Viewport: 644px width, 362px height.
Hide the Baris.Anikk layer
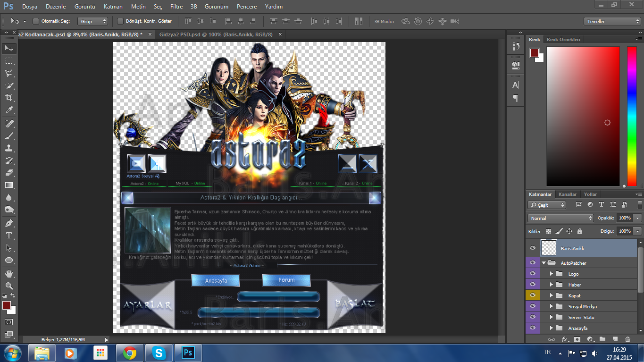(533, 248)
